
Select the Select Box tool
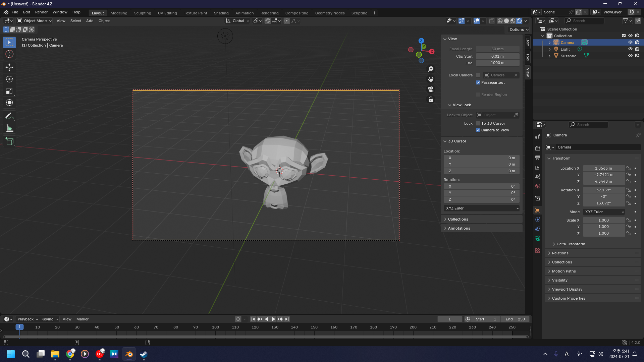pyautogui.click(x=9, y=42)
